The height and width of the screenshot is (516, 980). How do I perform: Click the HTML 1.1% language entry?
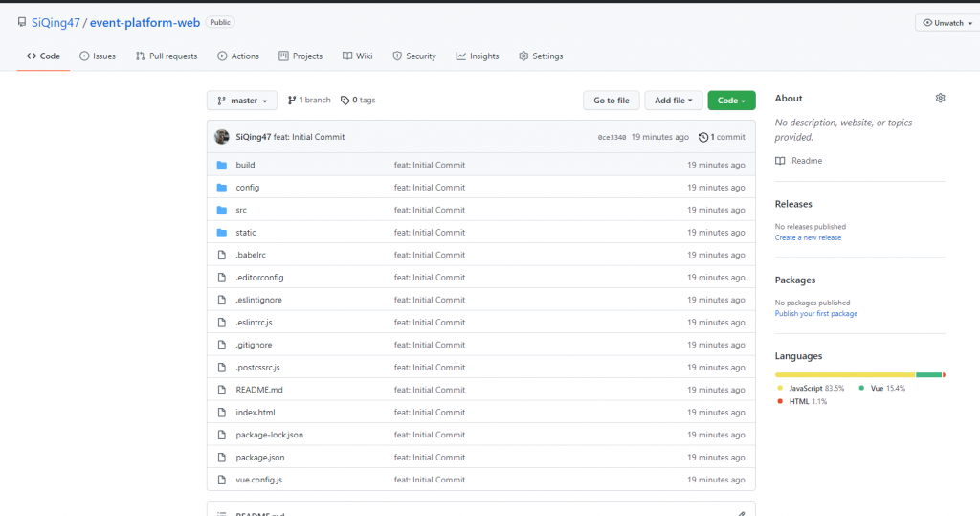click(802, 401)
